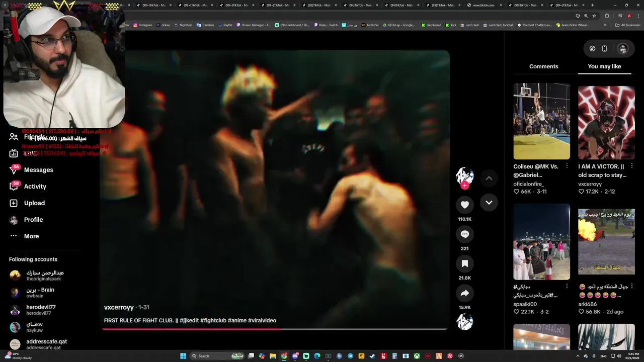The width and height of the screenshot is (644, 362).
Task: Open the spaaiki00 crowd video thumbnail
Action: pyautogui.click(x=541, y=242)
